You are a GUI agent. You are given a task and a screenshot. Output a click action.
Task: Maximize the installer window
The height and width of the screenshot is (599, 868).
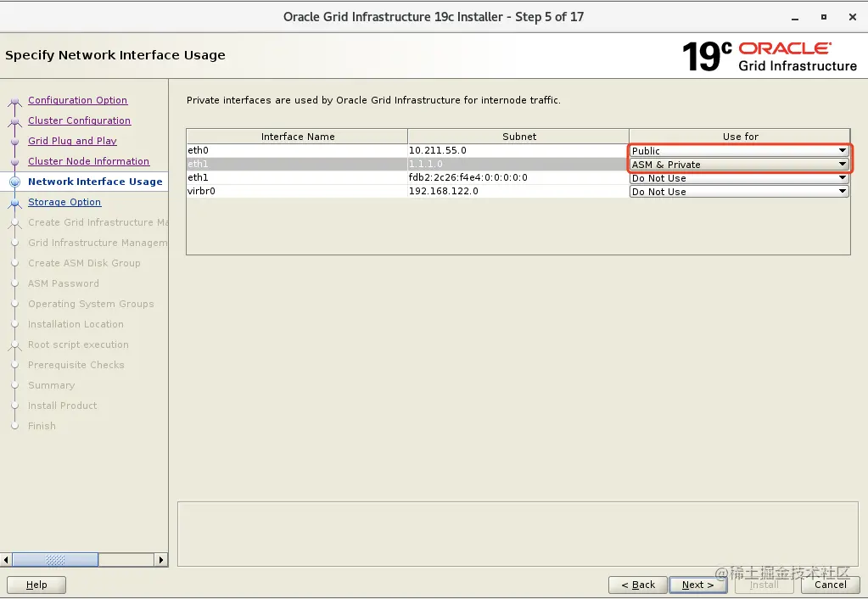pos(824,17)
